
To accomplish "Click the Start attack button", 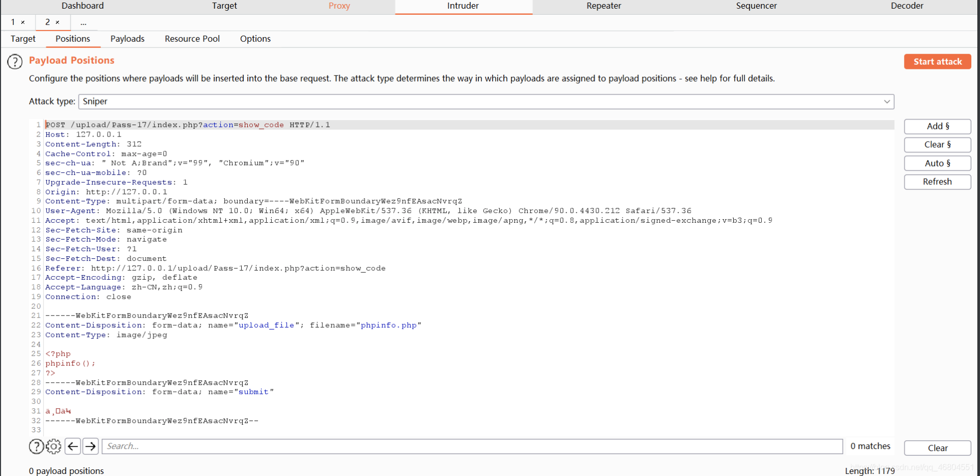I will tap(938, 62).
